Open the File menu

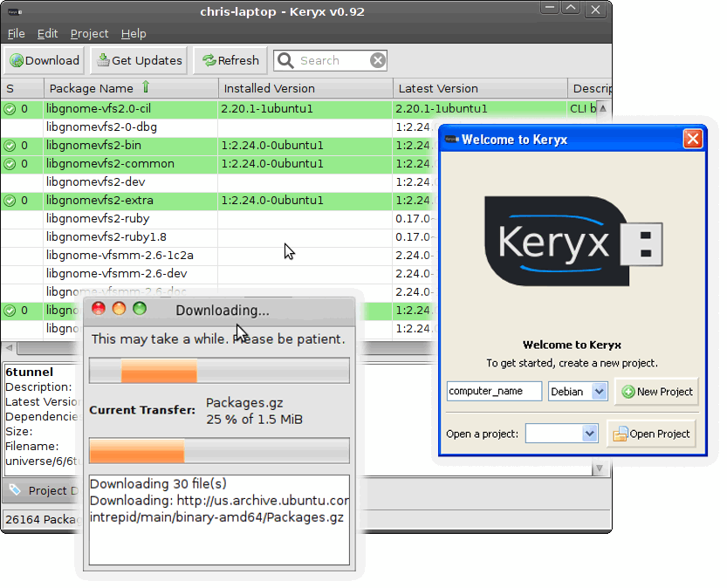17,34
